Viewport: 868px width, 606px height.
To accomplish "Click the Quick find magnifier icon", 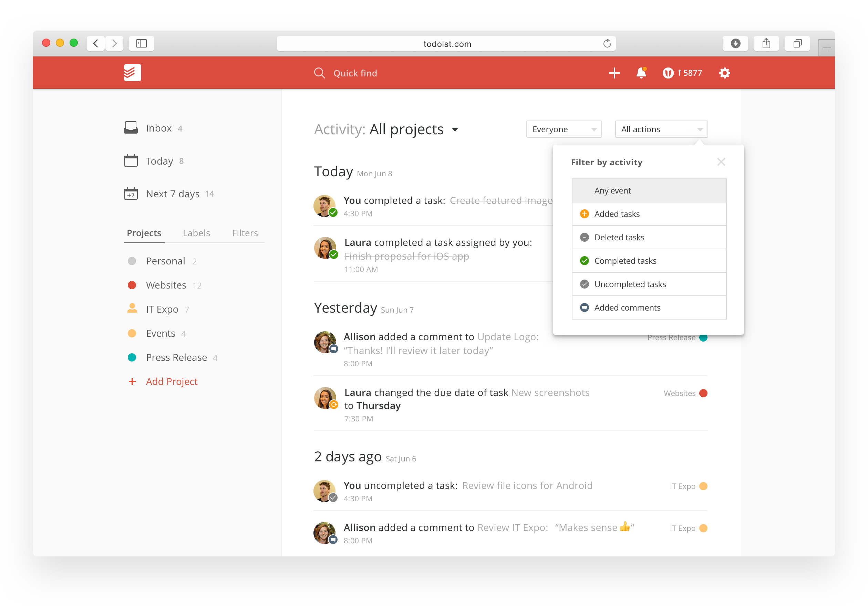I will (x=319, y=73).
